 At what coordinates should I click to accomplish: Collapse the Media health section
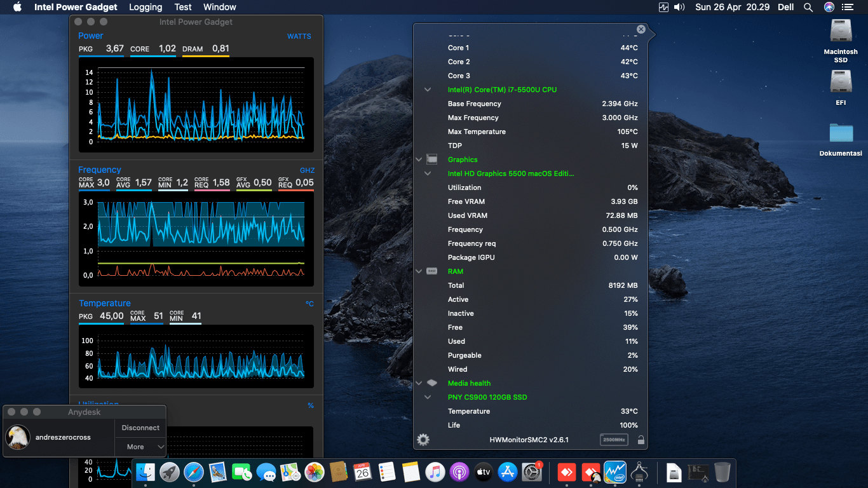419,383
